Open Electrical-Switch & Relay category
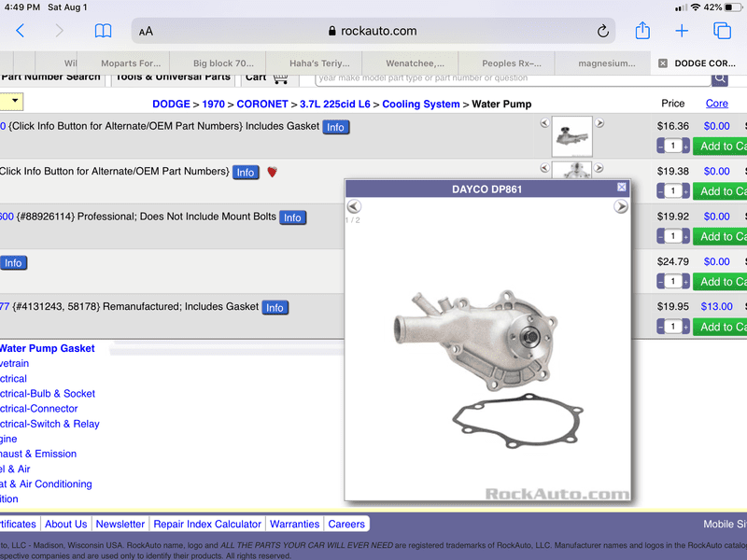The height and width of the screenshot is (560, 747). click(49, 424)
